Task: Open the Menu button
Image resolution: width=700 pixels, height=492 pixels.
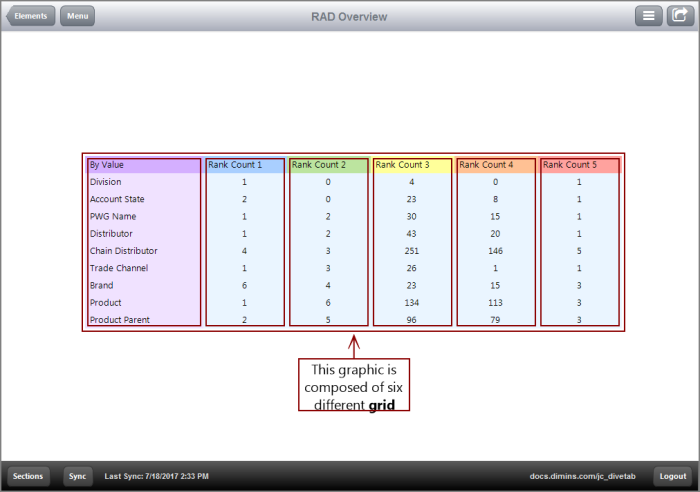Action: click(78, 16)
